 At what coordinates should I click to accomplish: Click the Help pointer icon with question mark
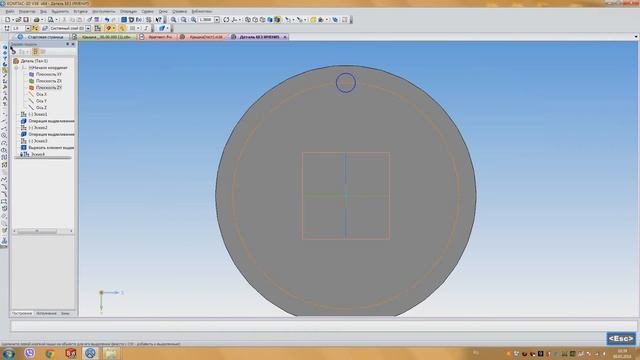(x=158, y=20)
